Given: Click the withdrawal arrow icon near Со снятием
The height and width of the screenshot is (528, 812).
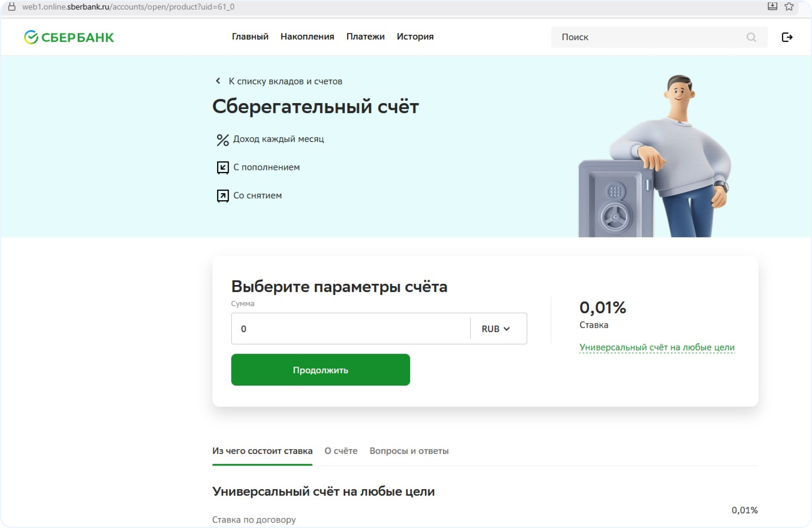Looking at the screenshot, I should click(x=223, y=196).
